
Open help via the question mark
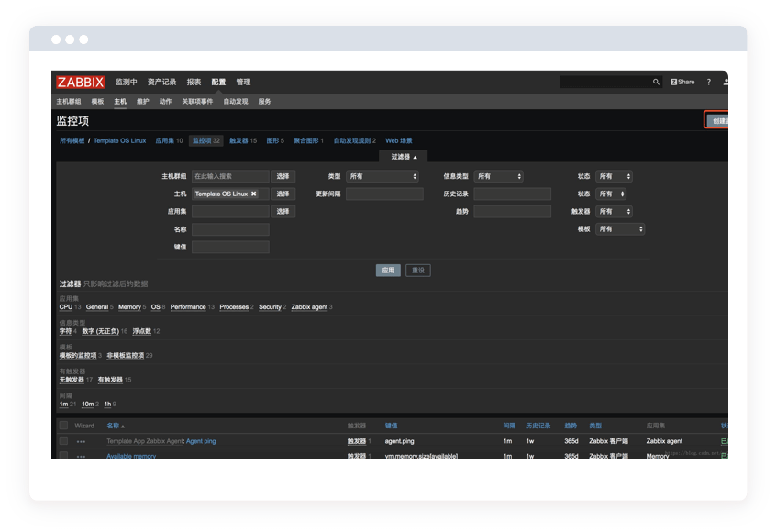tap(709, 83)
